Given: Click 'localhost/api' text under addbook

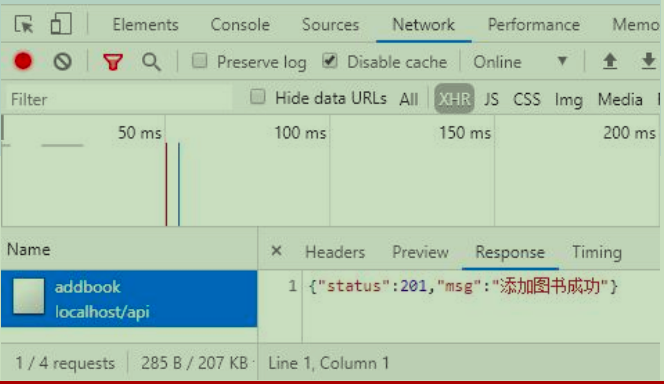Looking at the screenshot, I should (102, 312).
